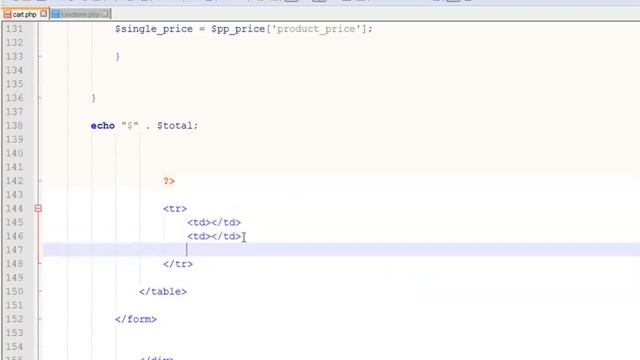Click the opening <tr> tag
Viewport: 640px width, 360px height.
point(175,209)
